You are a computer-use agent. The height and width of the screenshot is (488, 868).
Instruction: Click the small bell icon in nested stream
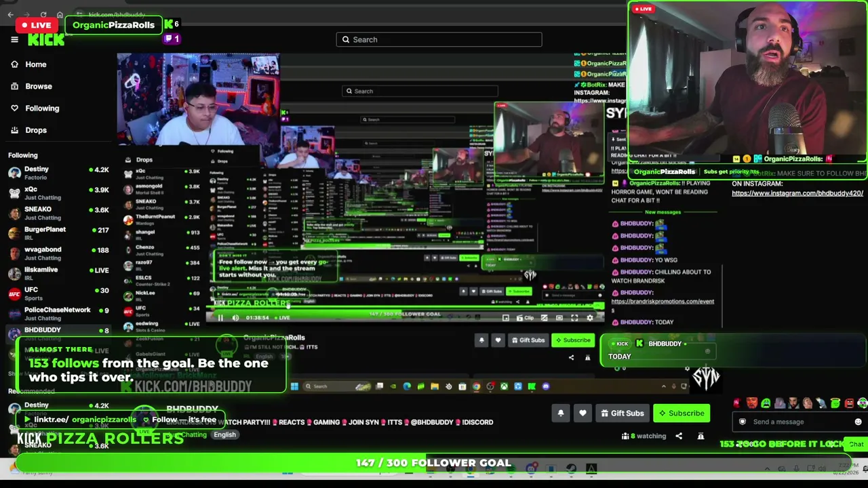click(481, 340)
